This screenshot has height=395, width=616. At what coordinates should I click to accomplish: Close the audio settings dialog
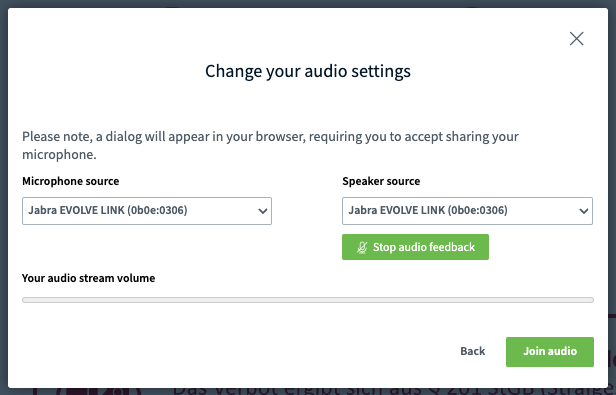click(x=576, y=39)
